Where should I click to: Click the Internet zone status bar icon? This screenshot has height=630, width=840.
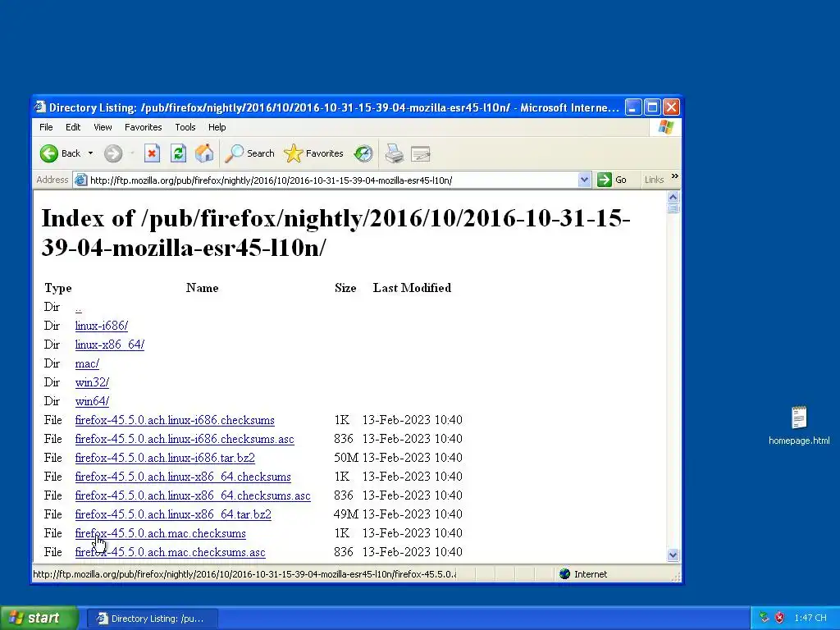564,574
